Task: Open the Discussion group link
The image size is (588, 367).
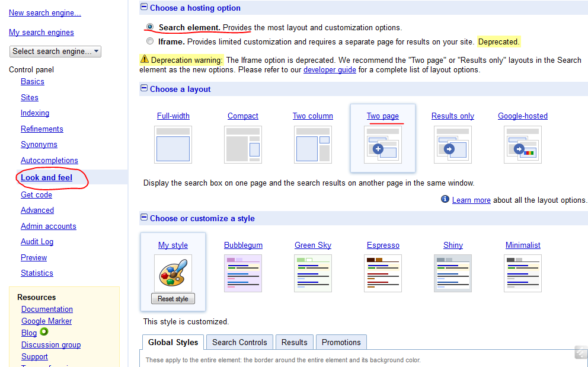Action: (51, 345)
